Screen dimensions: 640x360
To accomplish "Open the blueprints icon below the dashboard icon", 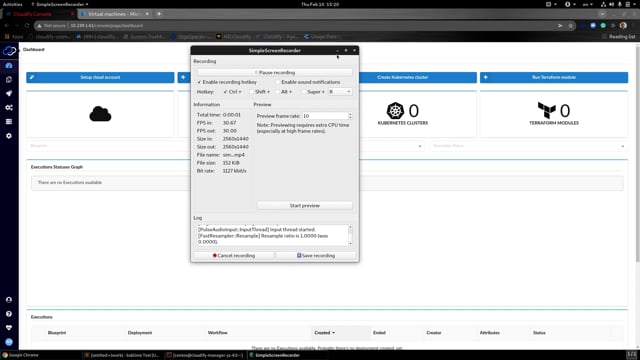I will coord(9,80).
